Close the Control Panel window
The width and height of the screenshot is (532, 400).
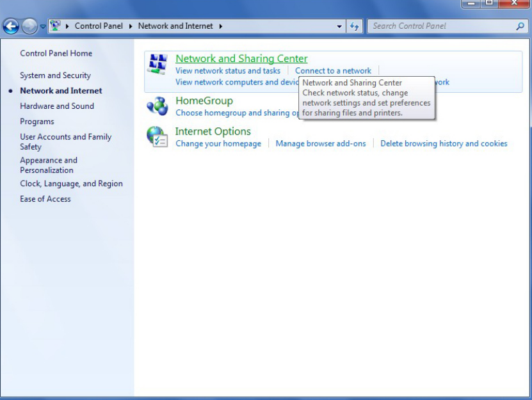[513, 3]
